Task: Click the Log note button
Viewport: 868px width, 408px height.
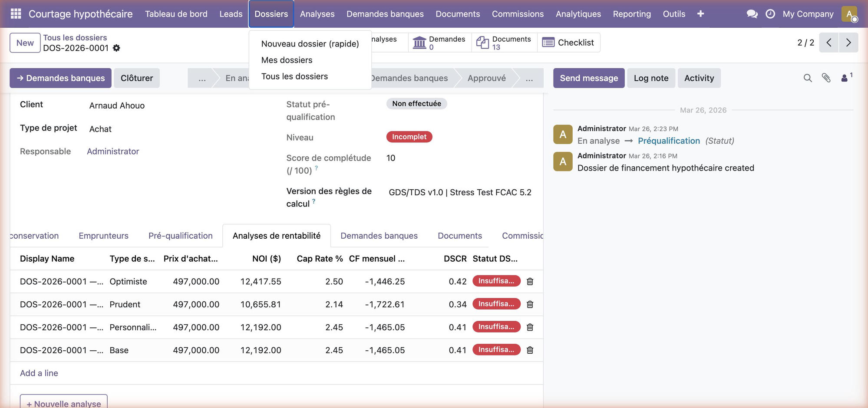Action: click(x=650, y=78)
